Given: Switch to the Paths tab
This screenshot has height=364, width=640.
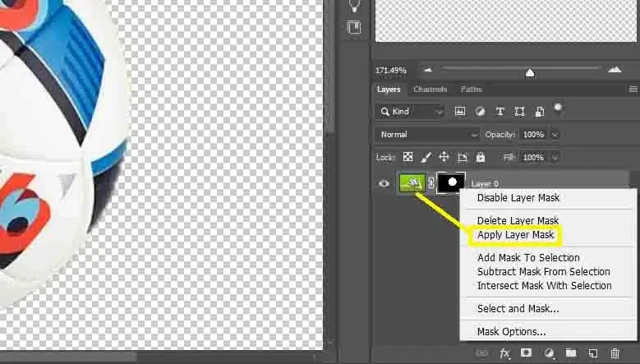Looking at the screenshot, I should pyautogui.click(x=471, y=90).
